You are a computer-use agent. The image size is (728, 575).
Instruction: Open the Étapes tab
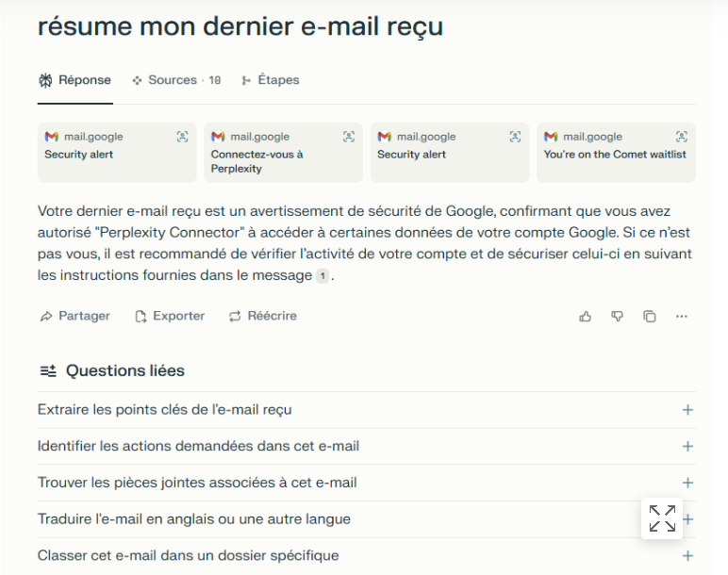pyautogui.click(x=271, y=80)
